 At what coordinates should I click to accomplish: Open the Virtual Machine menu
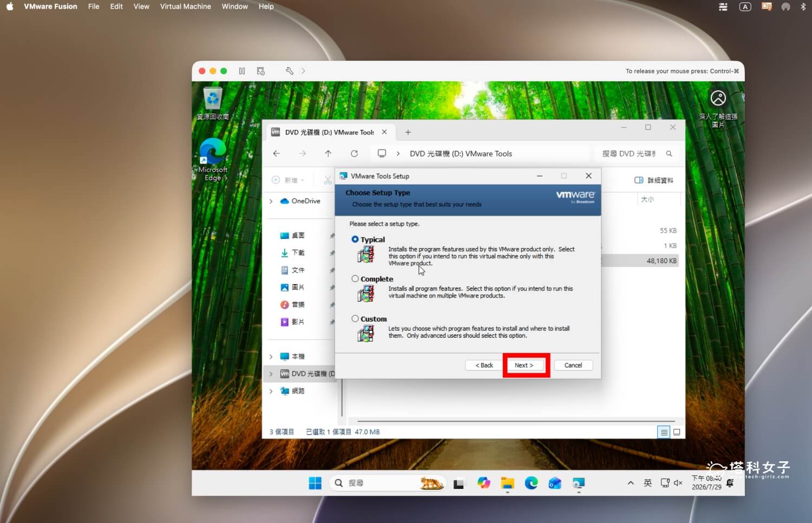point(185,6)
